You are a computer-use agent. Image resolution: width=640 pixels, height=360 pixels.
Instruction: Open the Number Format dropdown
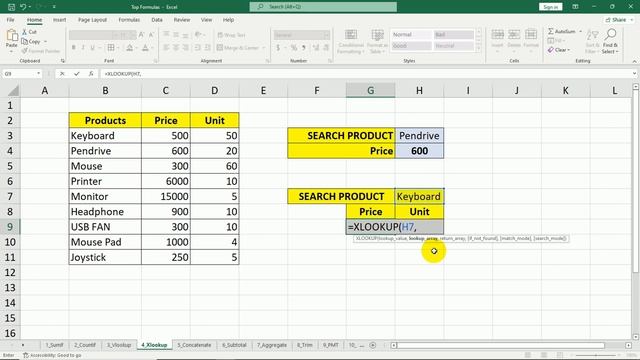point(327,35)
